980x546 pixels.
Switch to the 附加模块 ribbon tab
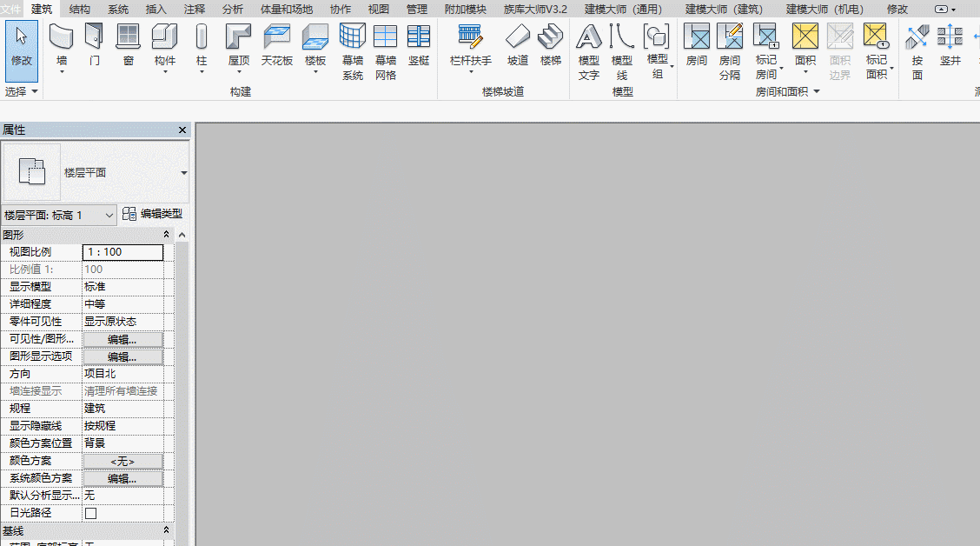[466, 9]
